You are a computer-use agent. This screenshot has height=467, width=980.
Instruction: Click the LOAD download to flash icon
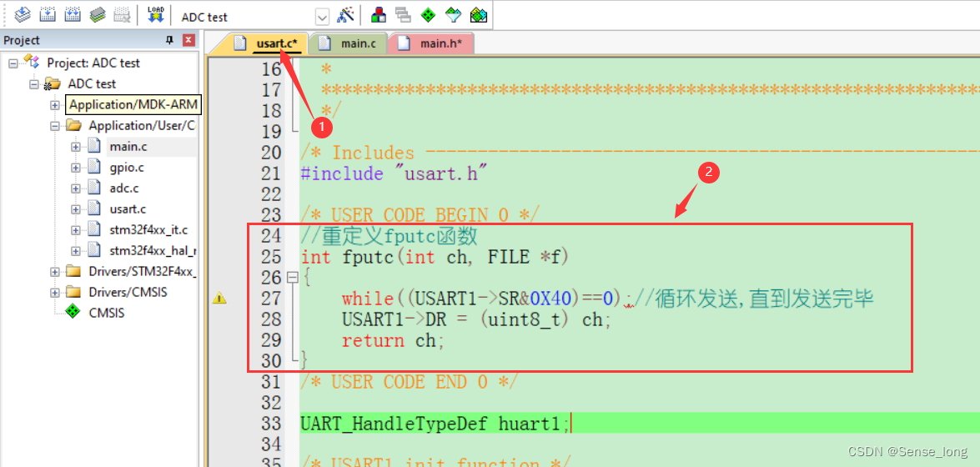[x=155, y=14]
